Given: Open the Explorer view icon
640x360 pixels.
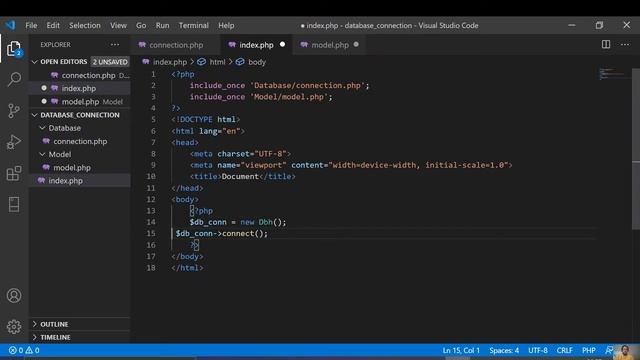Looking at the screenshot, I should click(14, 49).
